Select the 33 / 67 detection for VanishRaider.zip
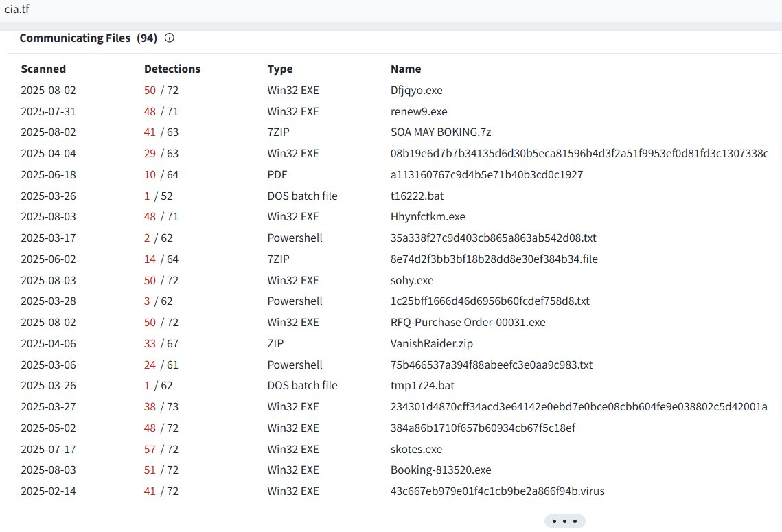Screen dimensions: 782x532 (x=161, y=343)
